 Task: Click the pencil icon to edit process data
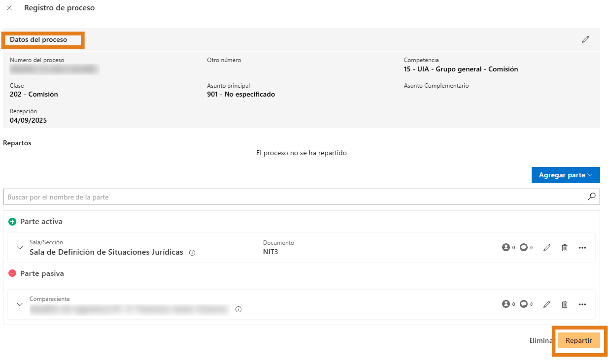coord(585,39)
